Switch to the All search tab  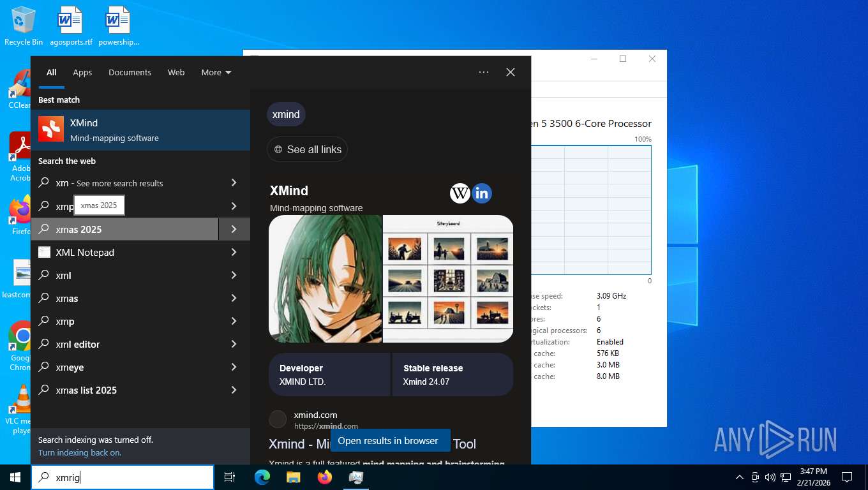[52, 72]
